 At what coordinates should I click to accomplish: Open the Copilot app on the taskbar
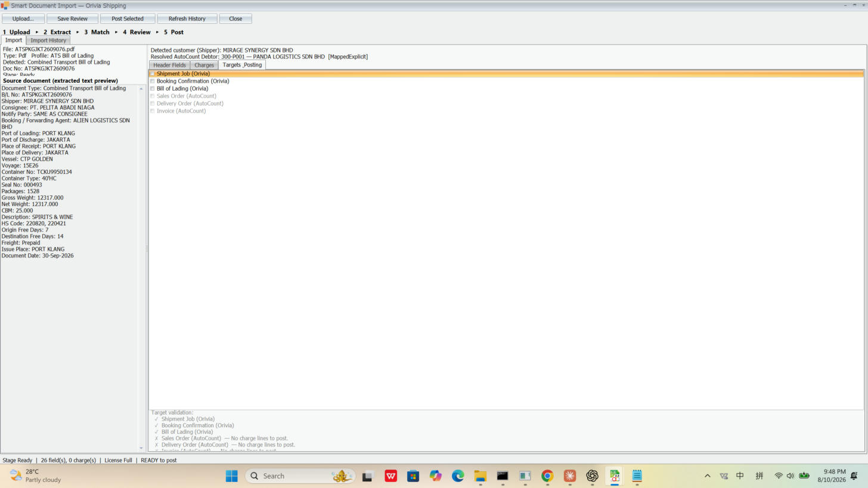pos(436,475)
